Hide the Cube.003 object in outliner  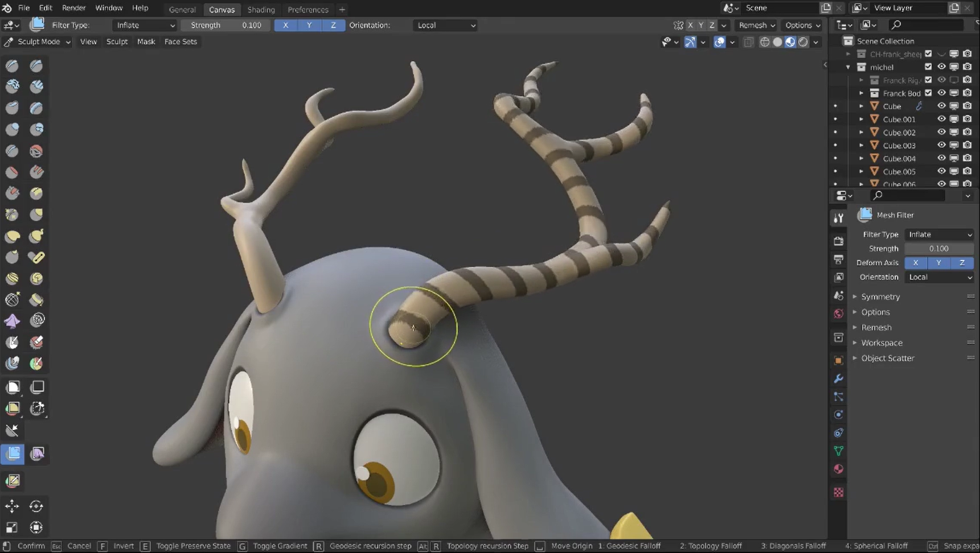click(941, 145)
